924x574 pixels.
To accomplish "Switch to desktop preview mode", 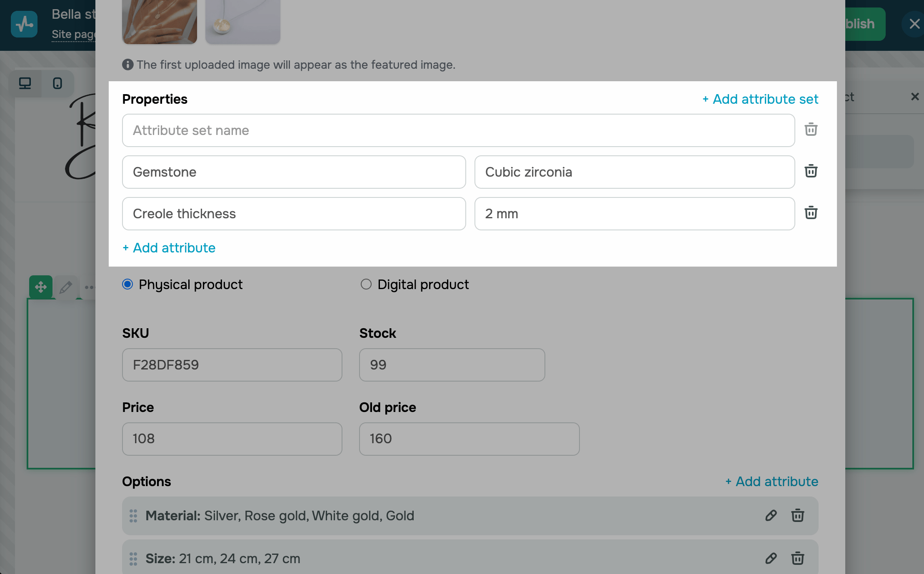I will 25,83.
